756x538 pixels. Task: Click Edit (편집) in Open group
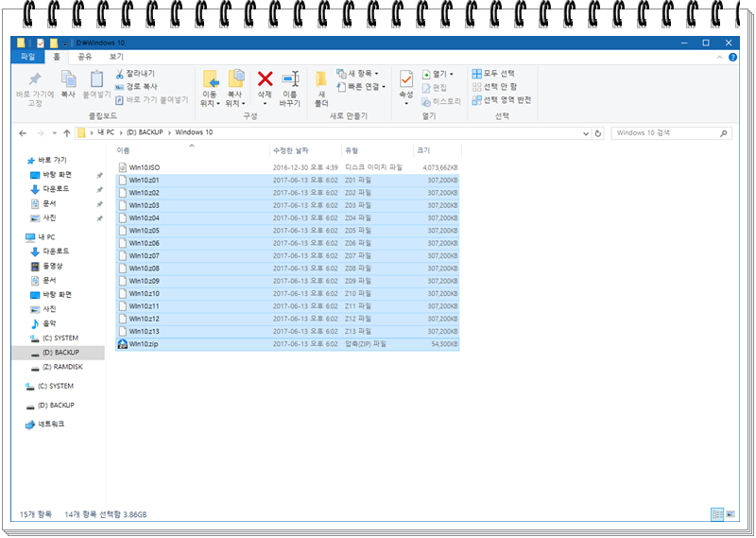[435, 87]
